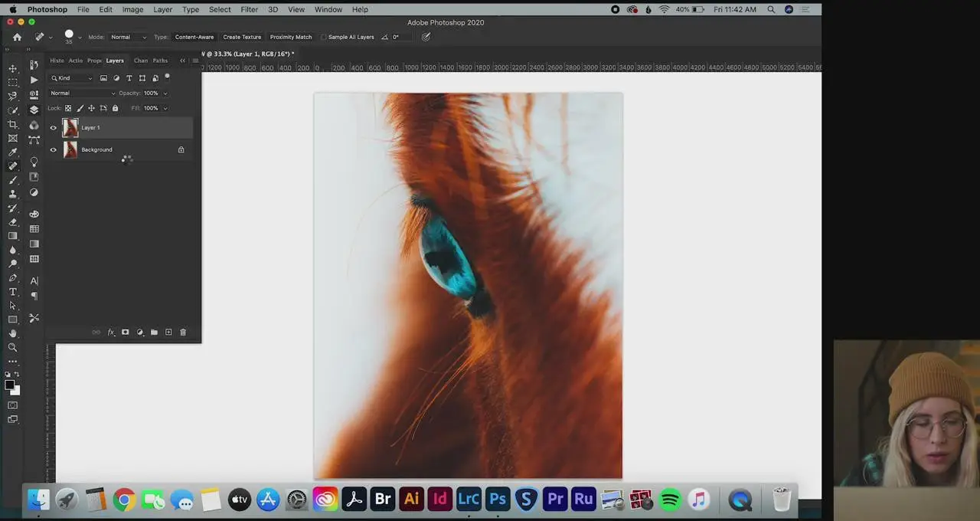Hide the Background layer eye
Image resolution: width=980 pixels, height=521 pixels.
53,149
